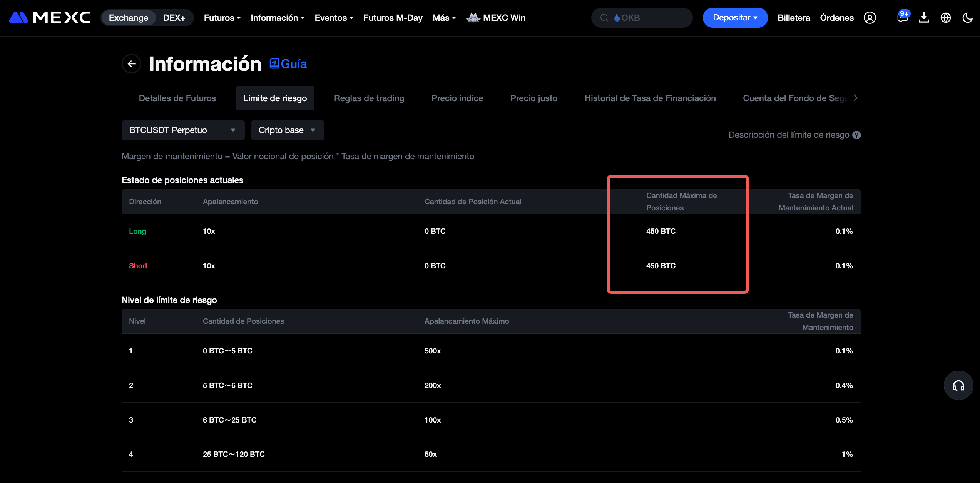The height and width of the screenshot is (483, 980).
Task: Open the Billetera link
Action: pos(794,18)
